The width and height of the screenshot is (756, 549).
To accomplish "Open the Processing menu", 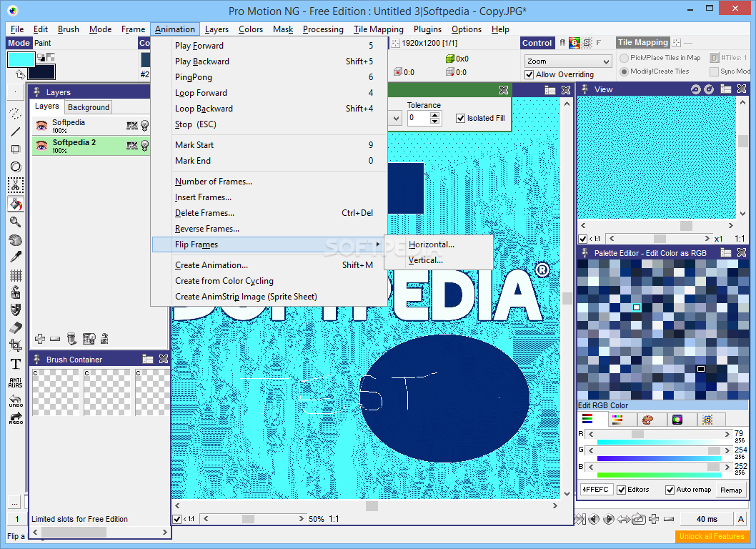I will (323, 29).
